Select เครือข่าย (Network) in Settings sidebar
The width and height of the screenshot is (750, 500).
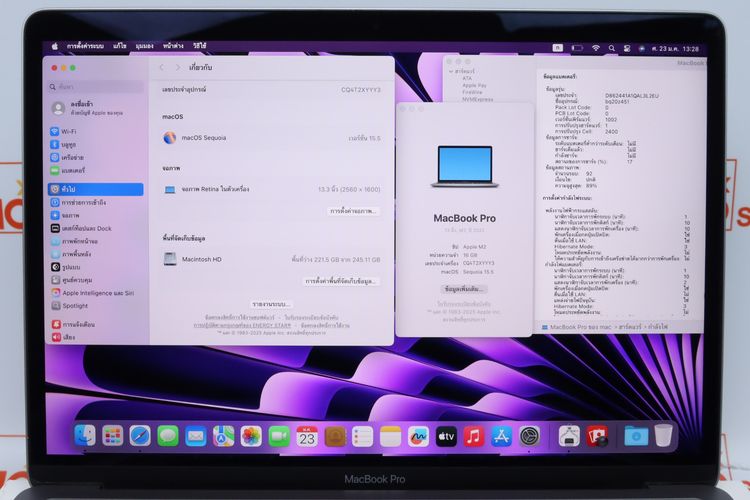coord(96,157)
